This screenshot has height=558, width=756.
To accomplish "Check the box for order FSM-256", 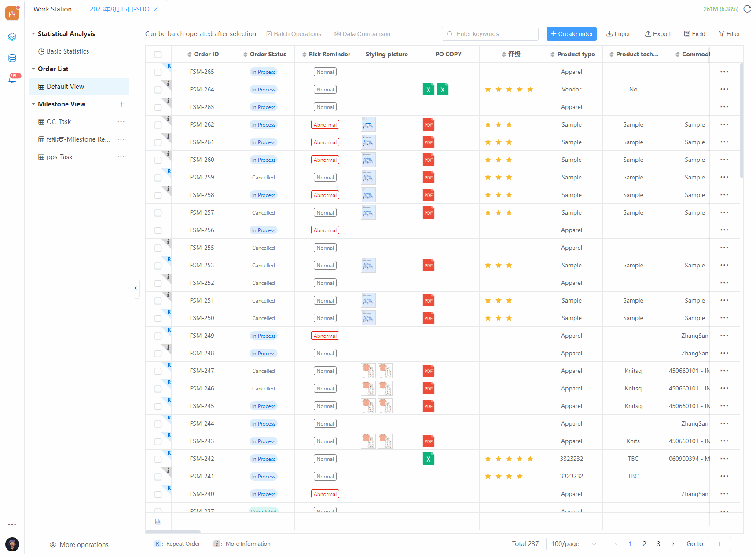I will tap(158, 230).
